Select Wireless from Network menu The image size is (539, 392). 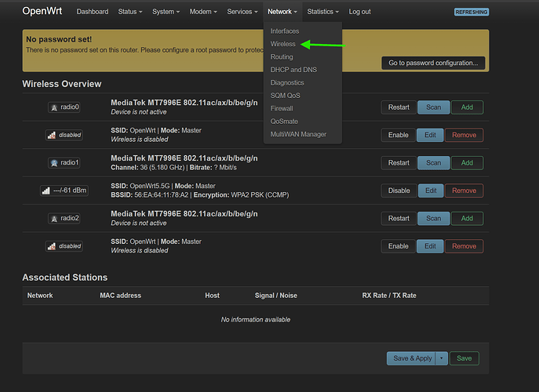(282, 44)
